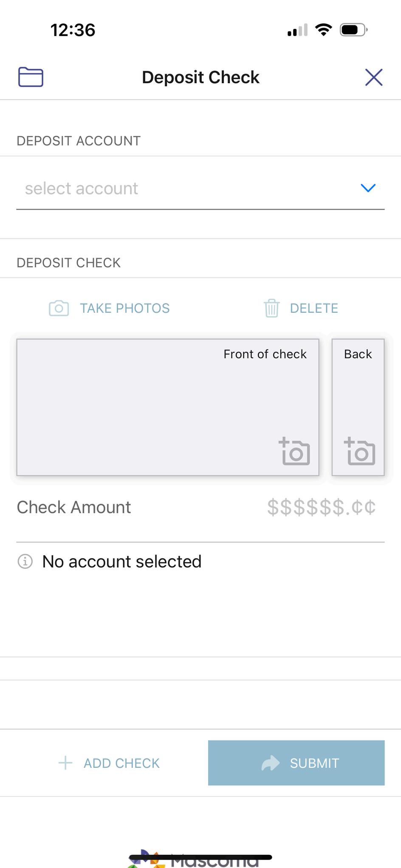Tap the battery indicator in status bar
The image size is (401, 868).
353,30
